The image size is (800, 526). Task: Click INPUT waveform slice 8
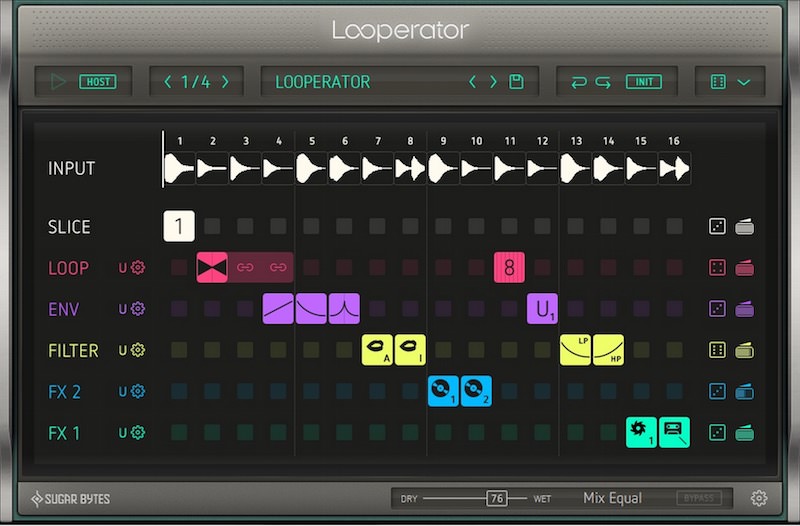tap(410, 168)
